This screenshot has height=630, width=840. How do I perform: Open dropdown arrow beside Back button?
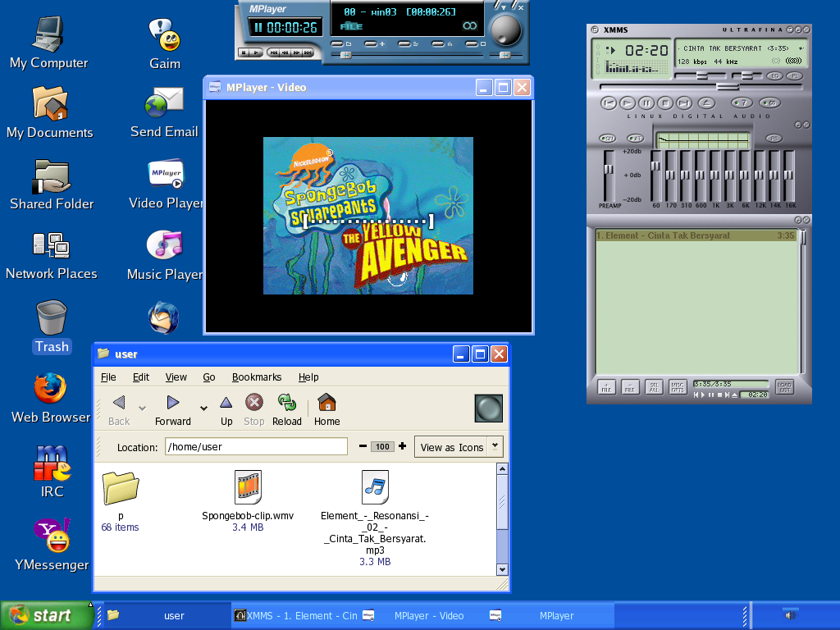coord(142,409)
